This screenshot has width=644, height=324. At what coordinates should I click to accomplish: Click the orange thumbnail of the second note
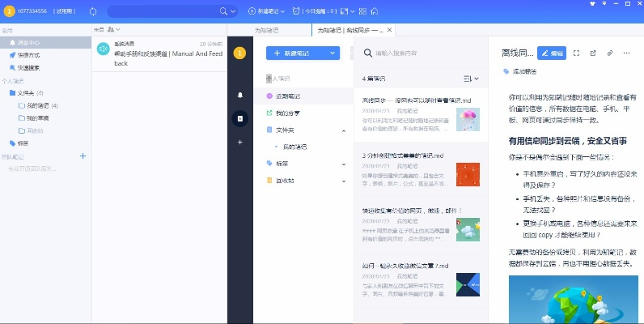coord(468,174)
